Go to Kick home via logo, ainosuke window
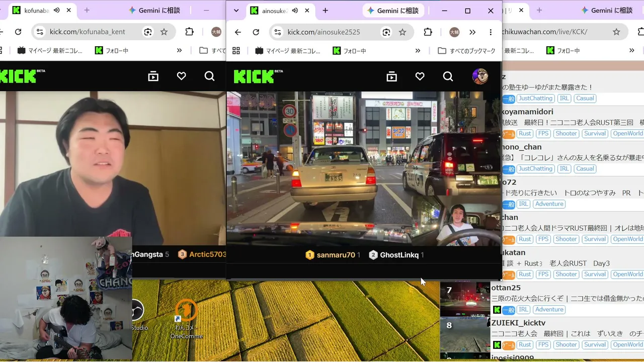644x362 pixels. 258,76
